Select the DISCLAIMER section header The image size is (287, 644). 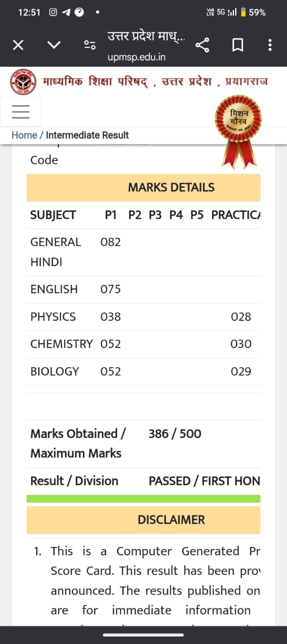(x=143, y=520)
